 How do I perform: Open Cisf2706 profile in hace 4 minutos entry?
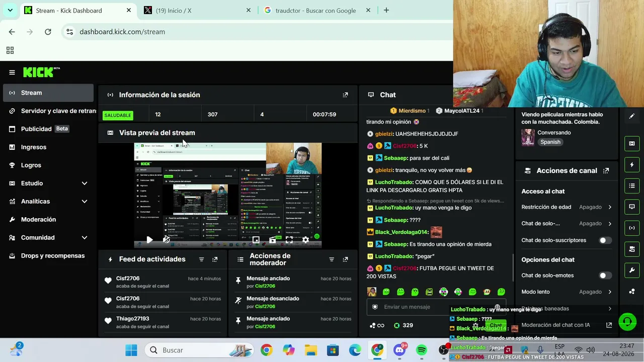pos(128,279)
